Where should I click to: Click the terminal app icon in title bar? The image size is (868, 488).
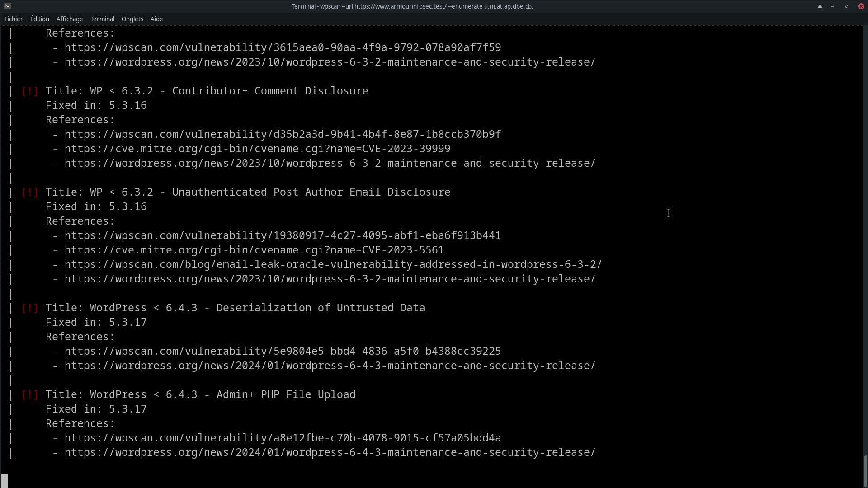click(8, 6)
